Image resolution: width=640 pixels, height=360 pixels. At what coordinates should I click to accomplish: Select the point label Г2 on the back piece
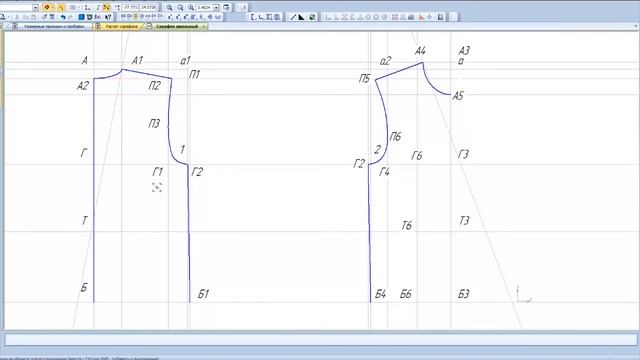pos(197,172)
